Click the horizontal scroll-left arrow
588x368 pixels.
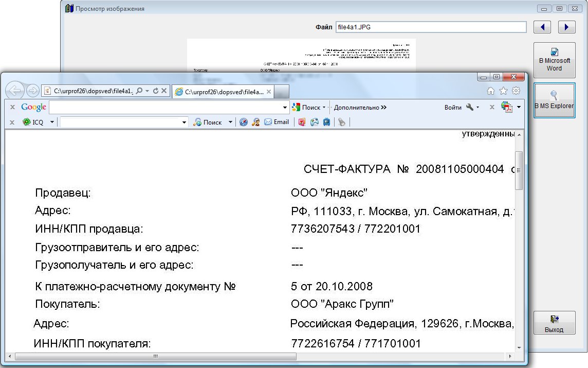pos(10,356)
